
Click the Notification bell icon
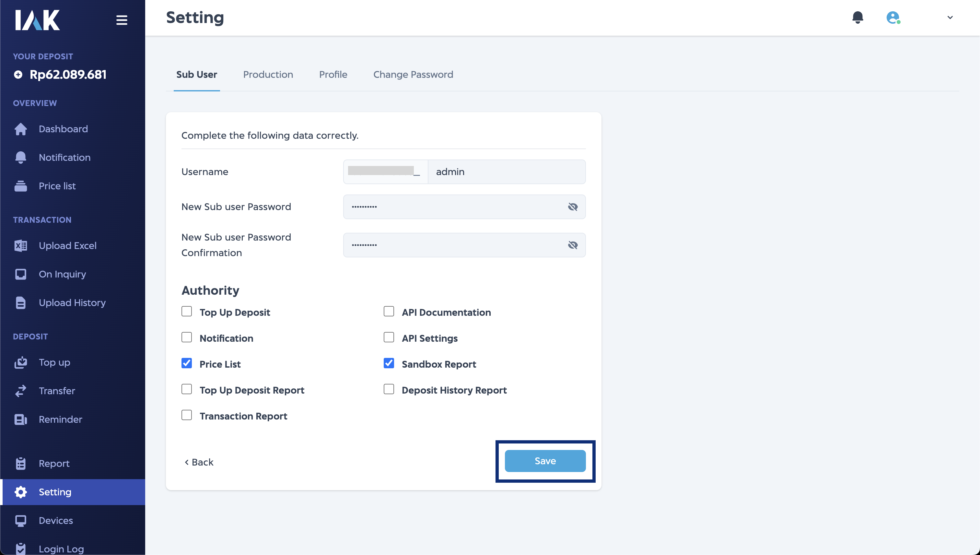858,18
